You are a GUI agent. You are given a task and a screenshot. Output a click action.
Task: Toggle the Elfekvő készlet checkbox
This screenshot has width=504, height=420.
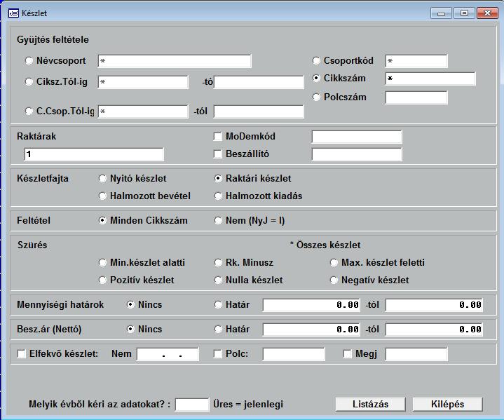(22, 354)
